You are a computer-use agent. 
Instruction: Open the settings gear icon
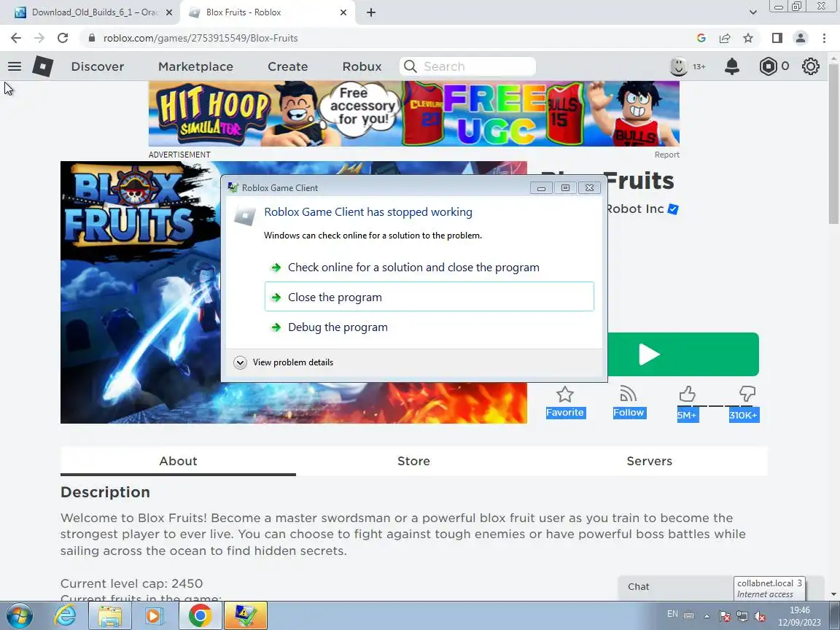811,66
